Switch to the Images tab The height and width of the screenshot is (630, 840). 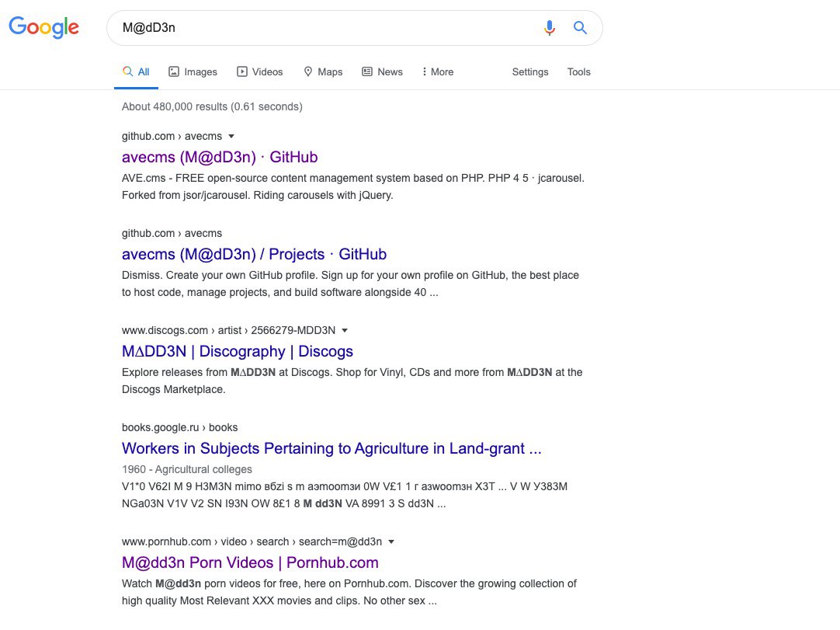coord(193,71)
